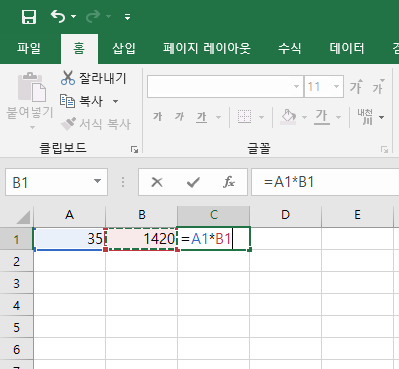This screenshot has height=369, width=399.
Task: Toggle underline 가 formatting
Action: pos(202,117)
